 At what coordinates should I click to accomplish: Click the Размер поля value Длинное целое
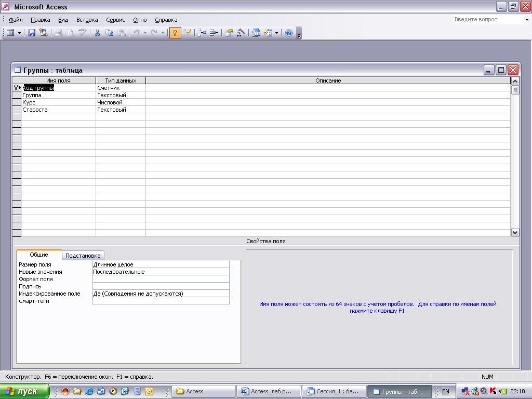(161, 264)
